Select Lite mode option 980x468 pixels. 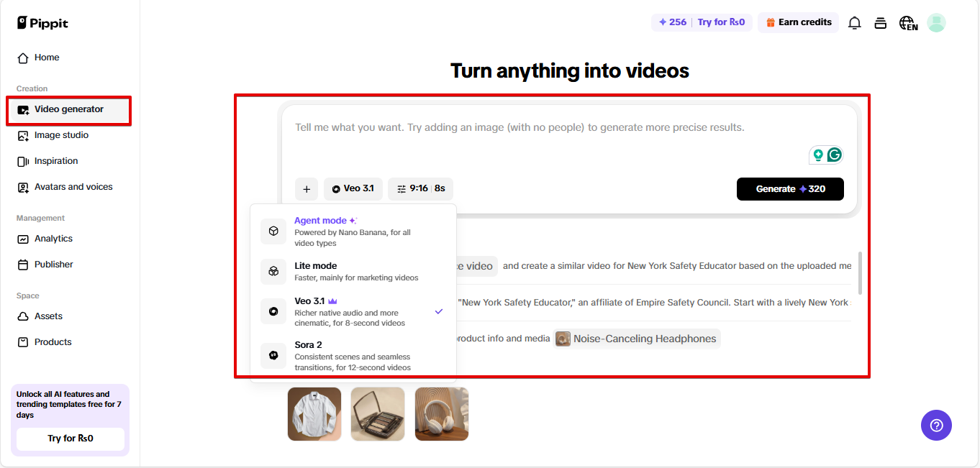pyautogui.click(x=353, y=271)
